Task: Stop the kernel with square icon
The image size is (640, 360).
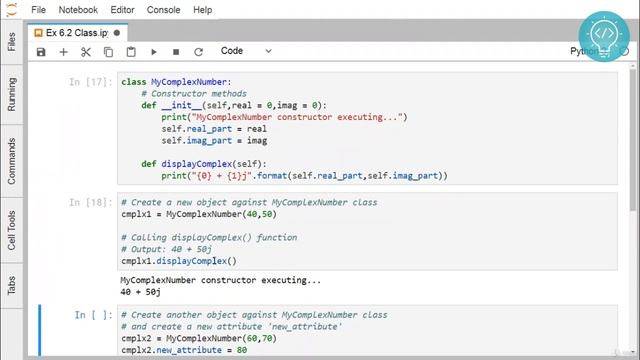Action: [x=176, y=52]
